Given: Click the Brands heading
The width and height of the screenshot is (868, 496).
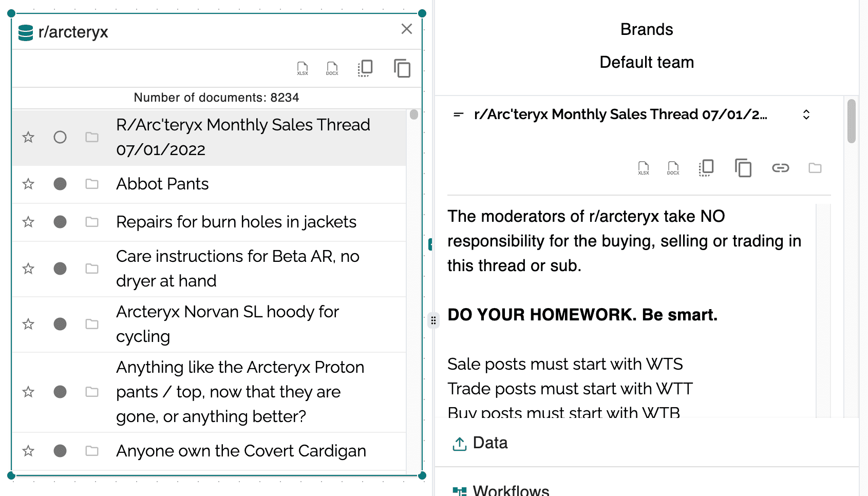Looking at the screenshot, I should [647, 29].
